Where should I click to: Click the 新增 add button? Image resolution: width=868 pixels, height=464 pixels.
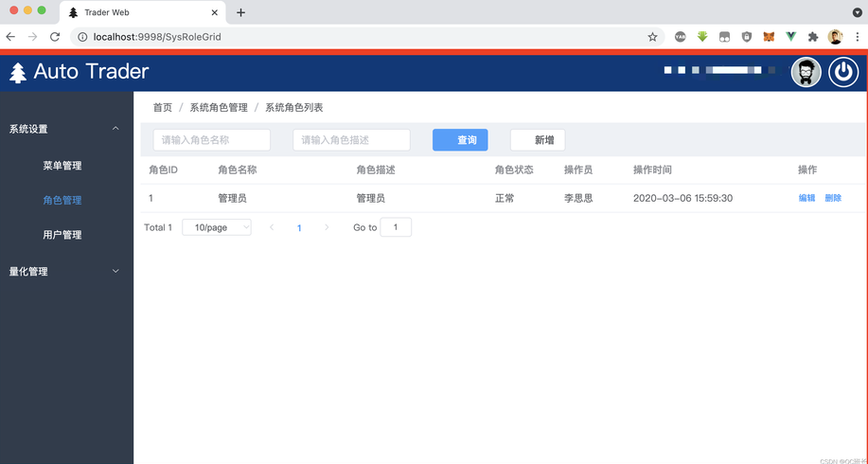pyautogui.click(x=538, y=140)
